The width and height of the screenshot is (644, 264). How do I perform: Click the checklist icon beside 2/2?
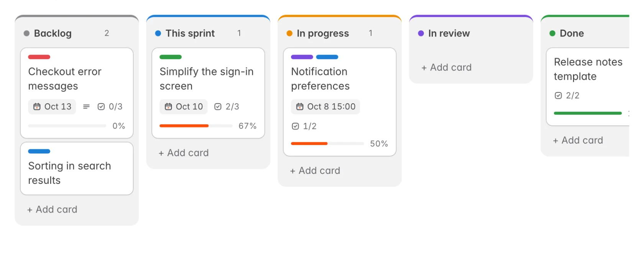tap(558, 96)
